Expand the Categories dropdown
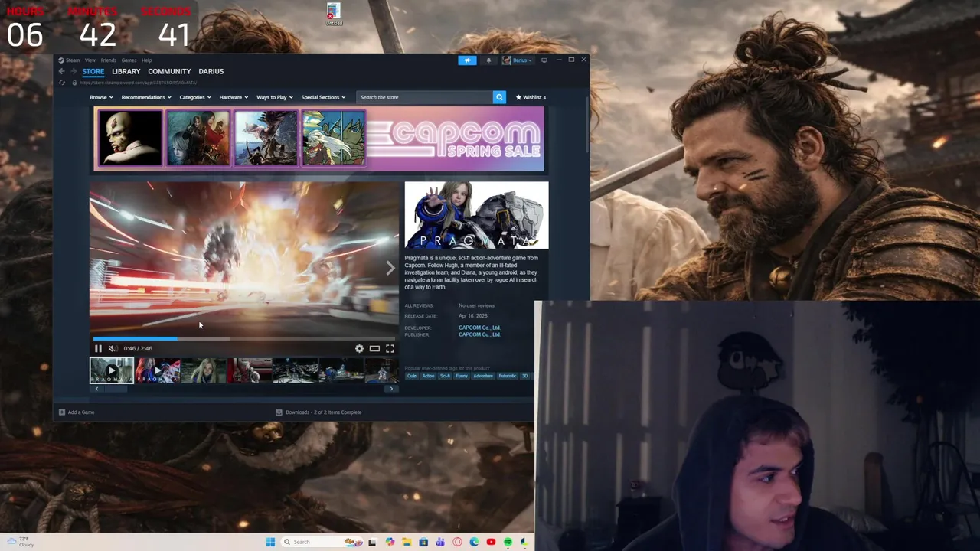This screenshot has width=980, height=551. (x=195, y=97)
